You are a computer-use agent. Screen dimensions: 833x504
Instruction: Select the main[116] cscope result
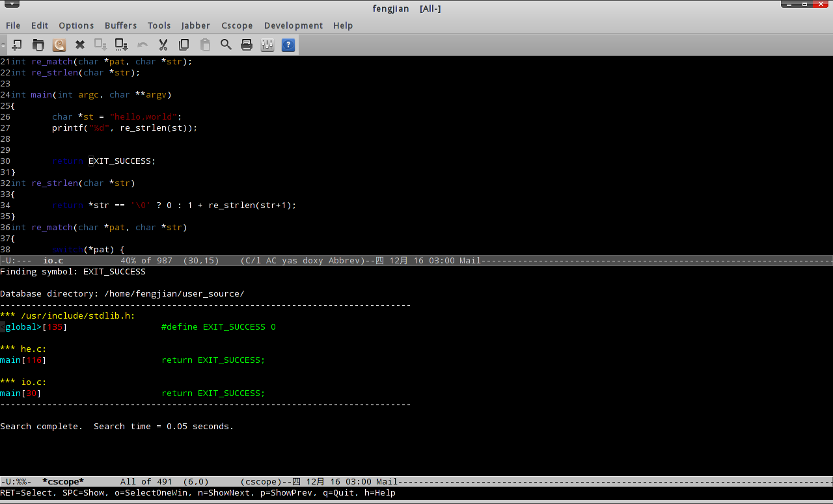(23, 360)
